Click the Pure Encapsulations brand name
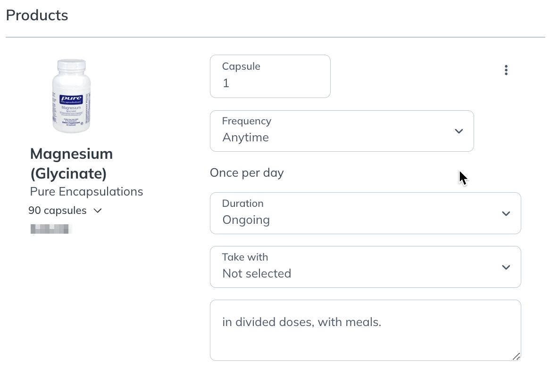Viewport: 550px width, 392px height. coord(86,192)
